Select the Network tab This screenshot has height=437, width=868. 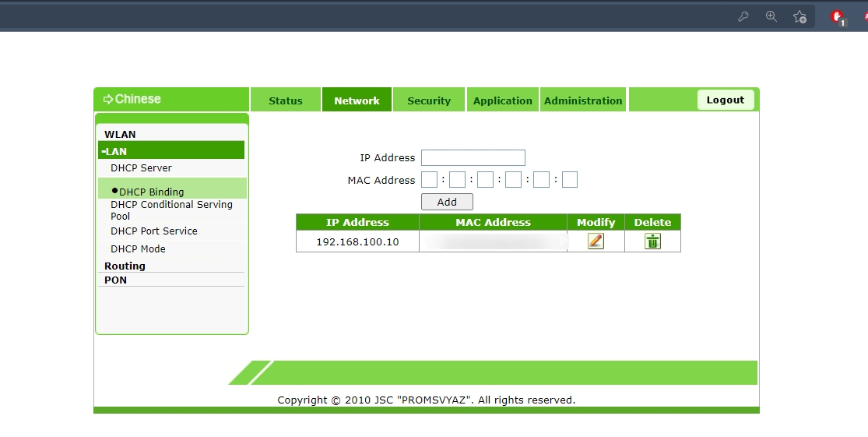(x=357, y=100)
